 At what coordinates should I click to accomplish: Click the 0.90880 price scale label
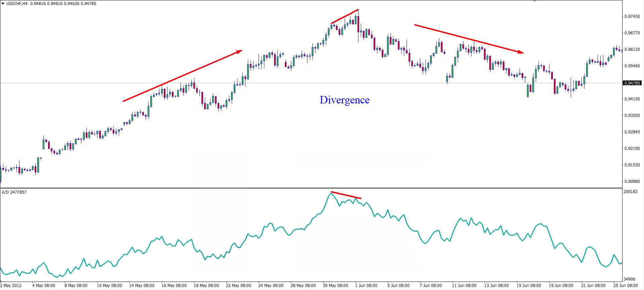click(x=632, y=182)
